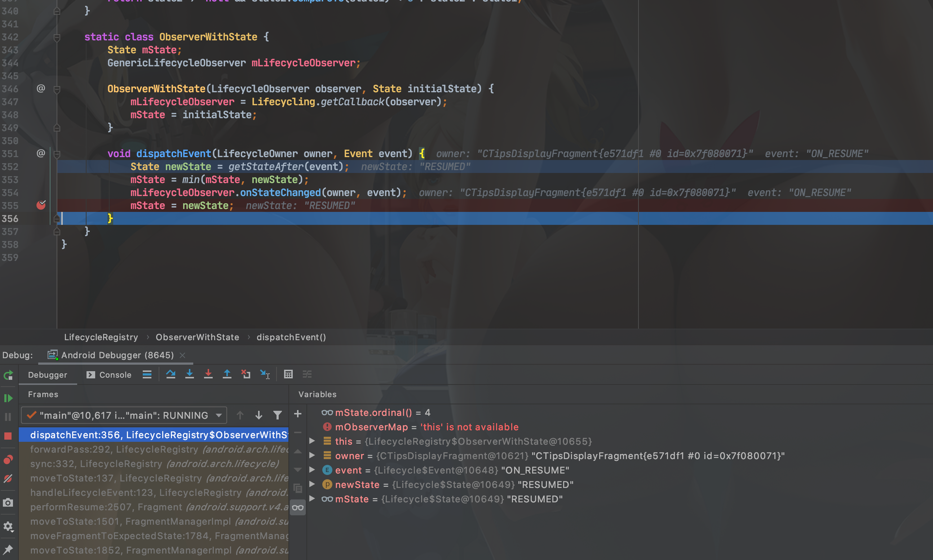
Task: Switch to the Console tab
Action: point(109,375)
